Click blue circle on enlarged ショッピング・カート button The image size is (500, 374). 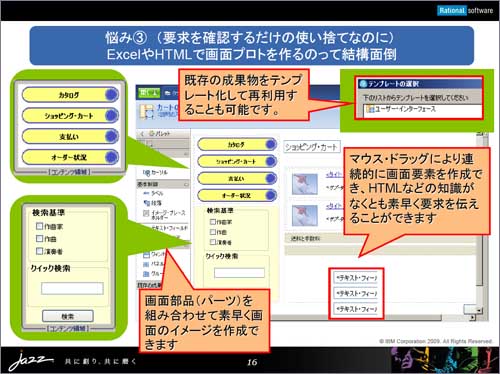tap(111, 116)
